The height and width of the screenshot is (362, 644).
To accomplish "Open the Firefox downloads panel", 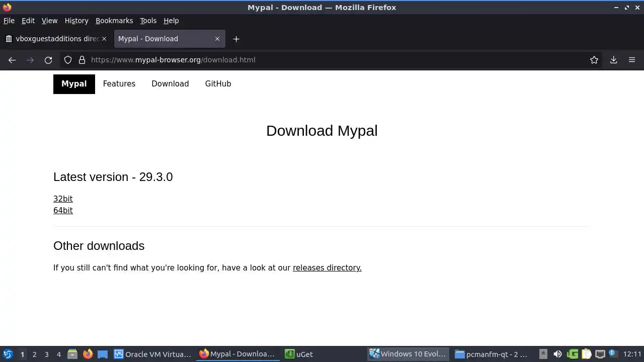I will click(x=614, y=60).
